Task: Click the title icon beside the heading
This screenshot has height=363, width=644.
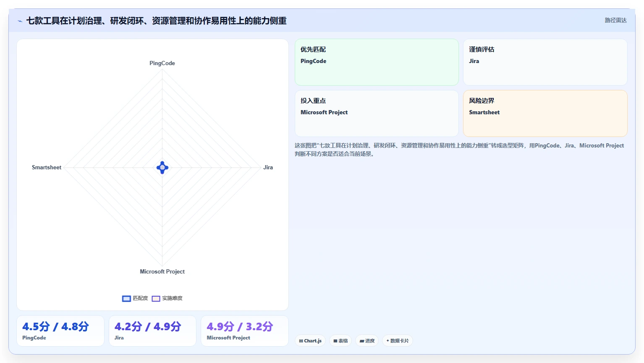Action: click(x=20, y=21)
